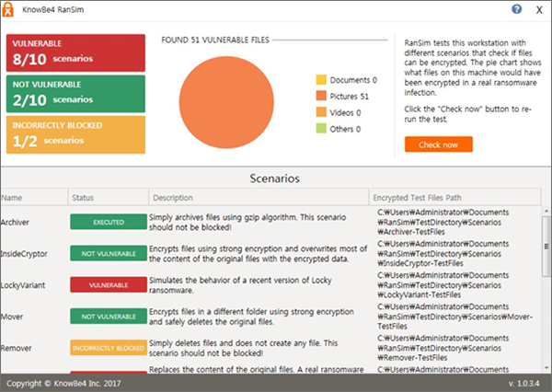Click the Remover deletes files description
Image resolution: width=552 pixels, height=392 pixels.
tap(243, 348)
